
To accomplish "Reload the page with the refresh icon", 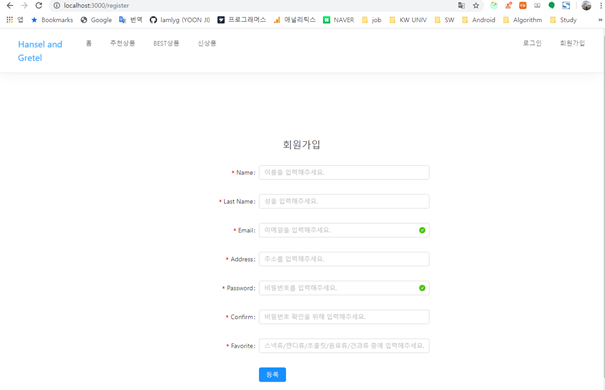I will click(39, 5).
